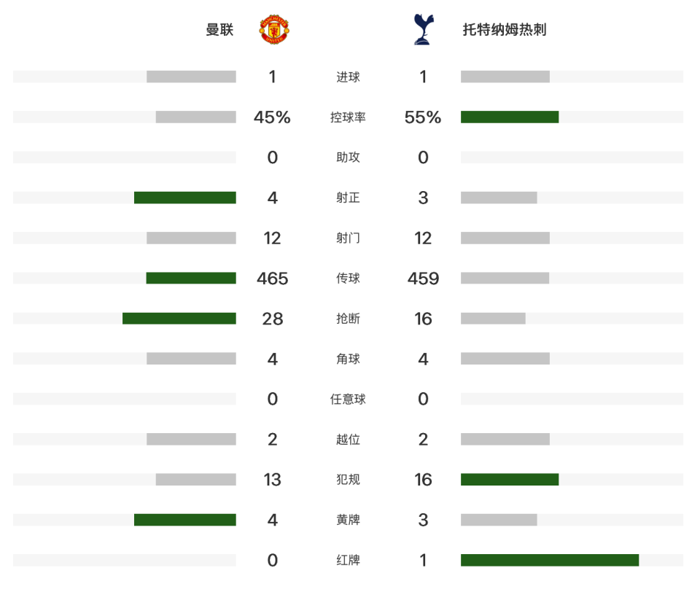
Task: Click the 465 passes value
Action: click(272, 278)
